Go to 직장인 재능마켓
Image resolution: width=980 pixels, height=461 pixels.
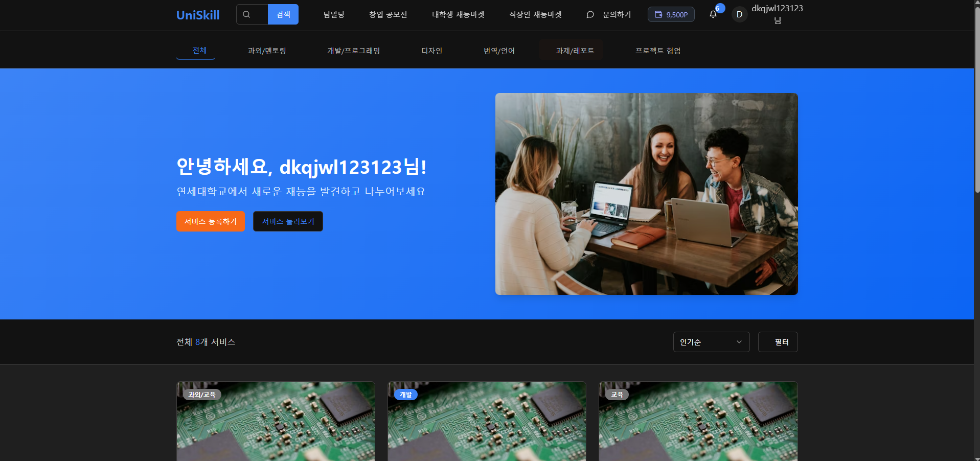coord(535,15)
